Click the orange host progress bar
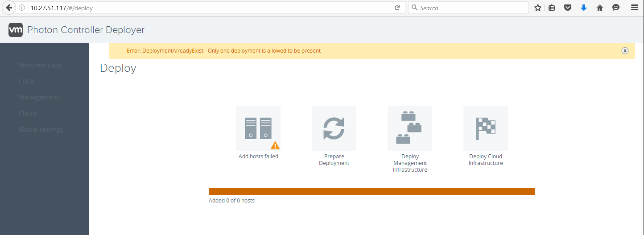Image resolution: width=644 pixels, height=235 pixels. (x=372, y=191)
